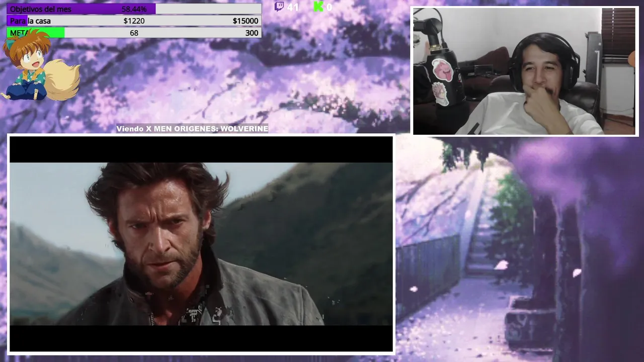The width and height of the screenshot is (644, 362).
Task: Click the green Kick viewer icon
Action: [318, 7]
